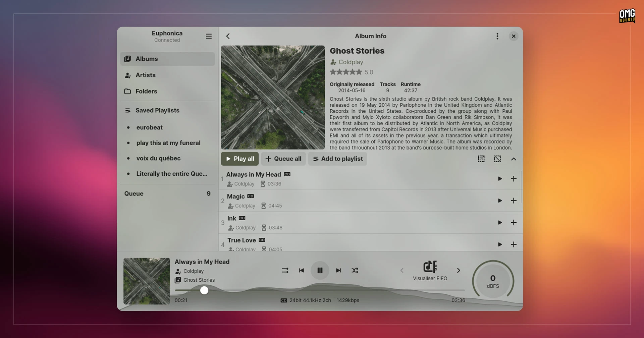Open Saved Playlists section

coord(167,110)
